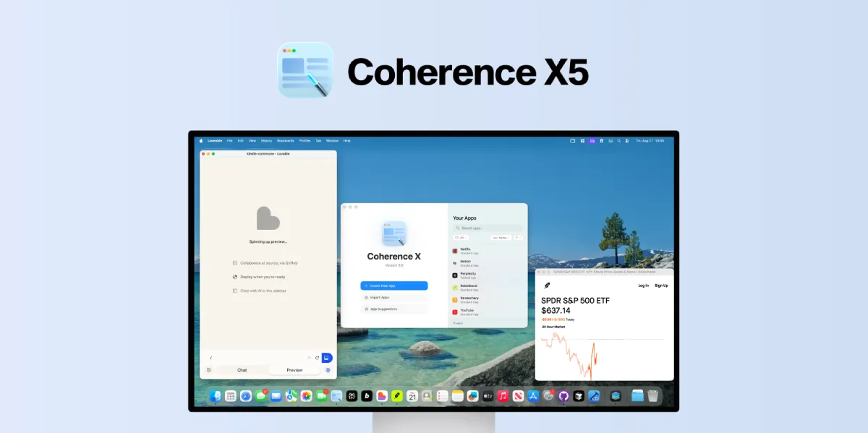The height and width of the screenshot is (433, 868).
Task: Click the send message icon in Lovable's chat bar
Action: (x=327, y=357)
